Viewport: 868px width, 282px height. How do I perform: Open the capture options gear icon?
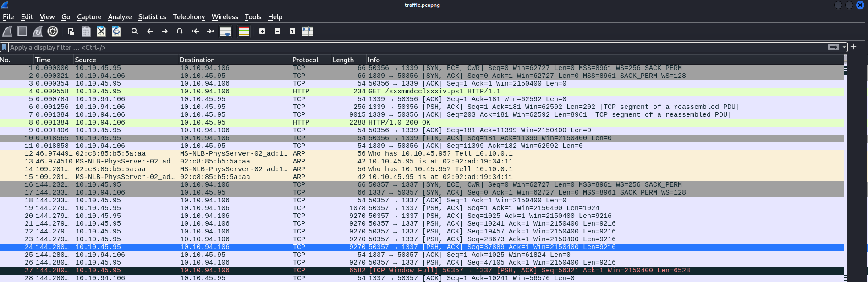click(x=53, y=31)
